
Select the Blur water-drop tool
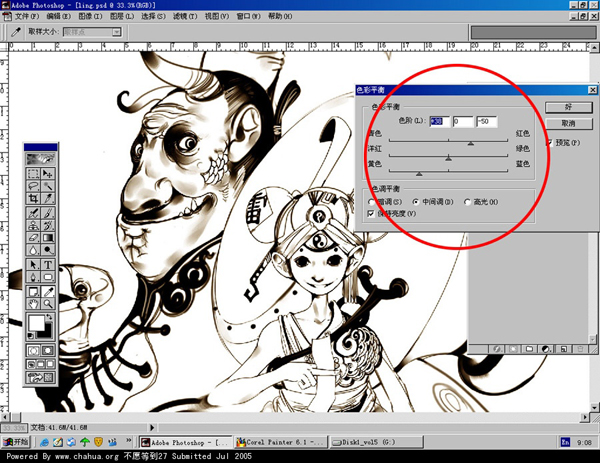click(x=34, y=249)
